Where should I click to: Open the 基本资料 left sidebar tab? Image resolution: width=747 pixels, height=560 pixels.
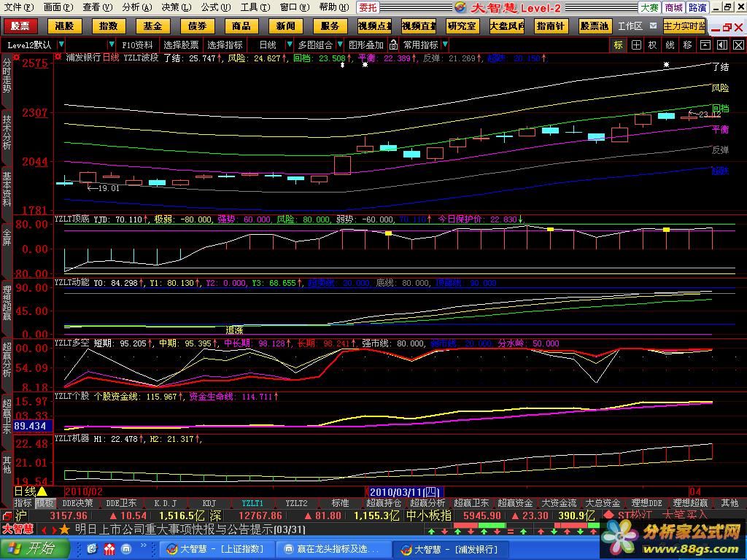(6, 189)
